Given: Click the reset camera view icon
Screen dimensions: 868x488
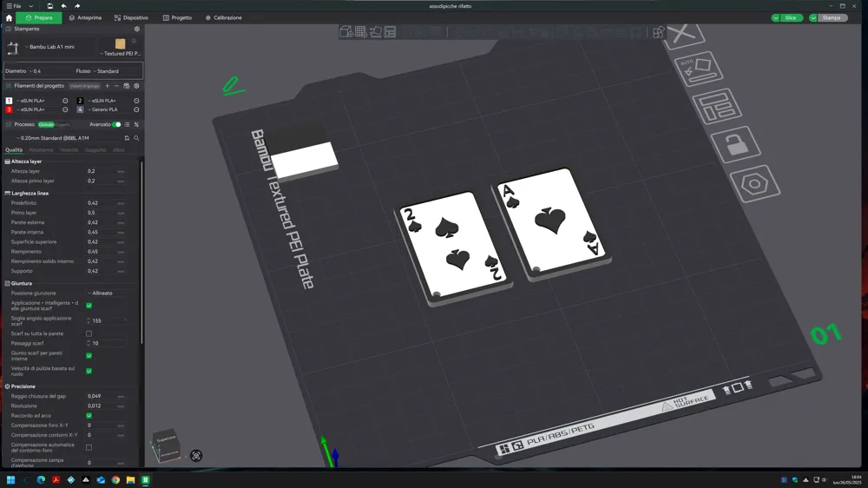Looking at the screenshot, I should coord(196,455).
